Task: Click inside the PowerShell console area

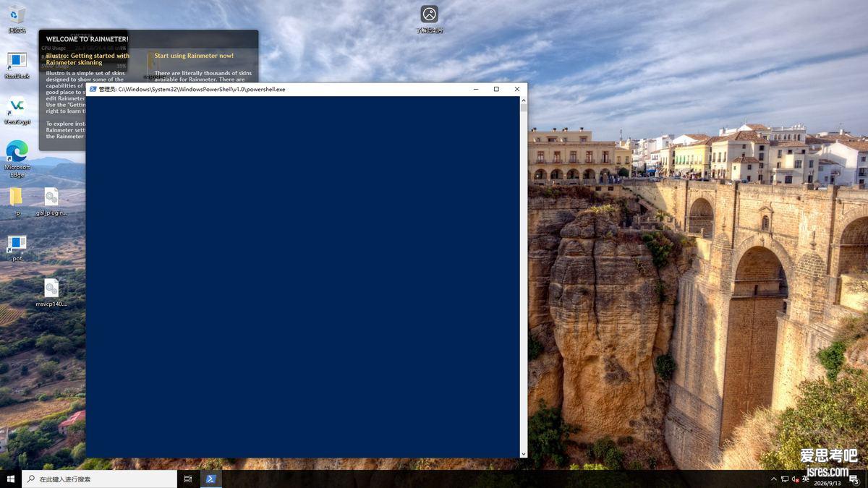Action: point(302,277)
